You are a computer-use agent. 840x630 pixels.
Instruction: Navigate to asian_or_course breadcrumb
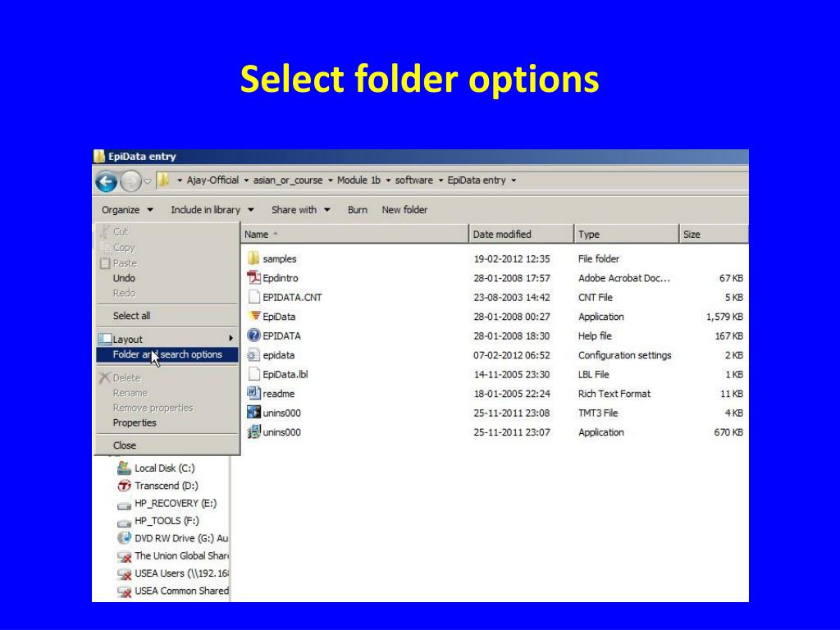288,180
